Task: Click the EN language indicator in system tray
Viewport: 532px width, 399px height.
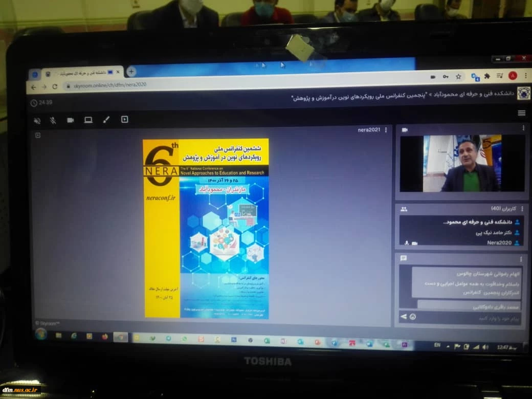Action: point(437,345)
